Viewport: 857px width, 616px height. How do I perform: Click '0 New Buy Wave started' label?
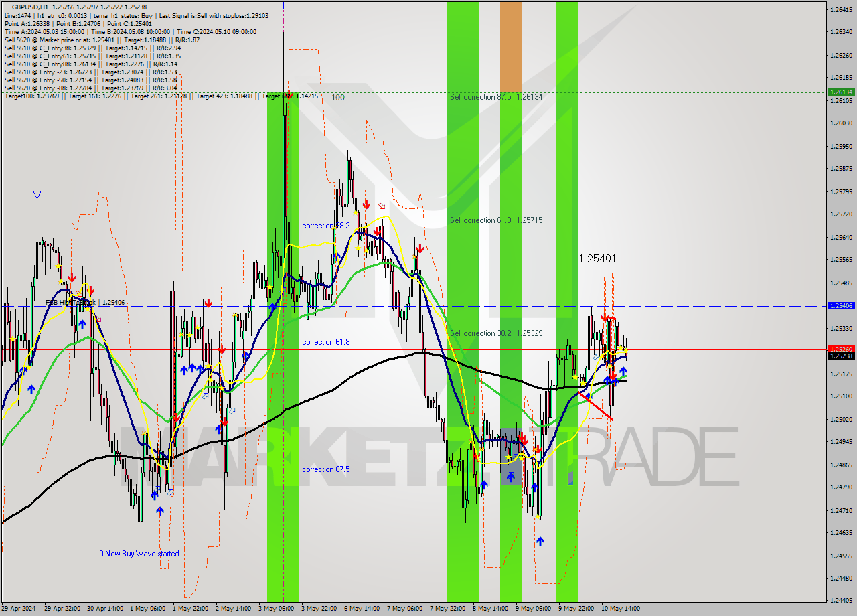click(139, 554)
